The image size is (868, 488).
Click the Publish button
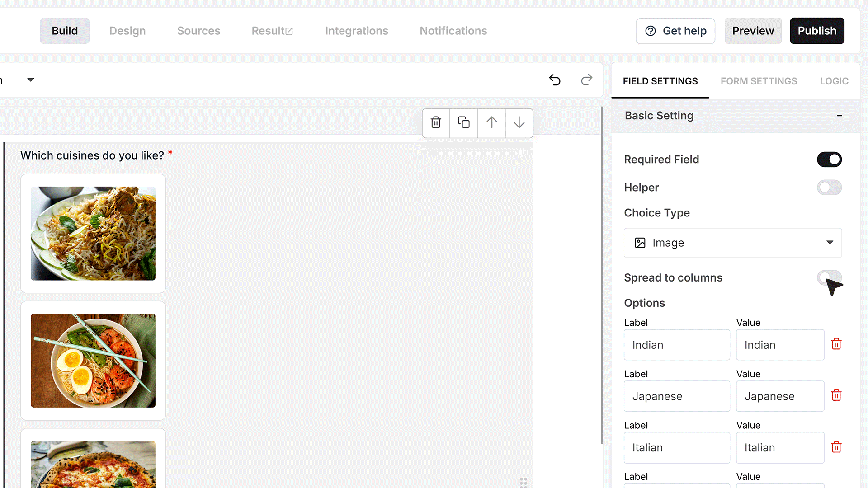click(817, 31)
